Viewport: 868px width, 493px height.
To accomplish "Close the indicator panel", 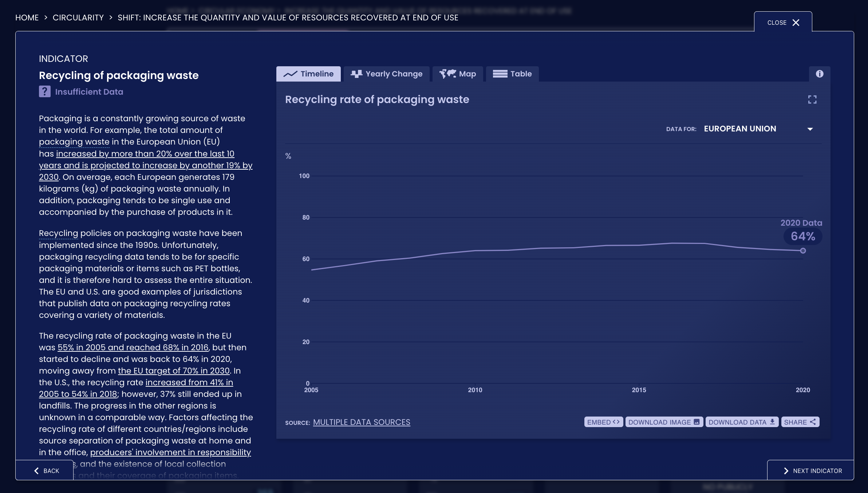I will (x=783, y=23).
